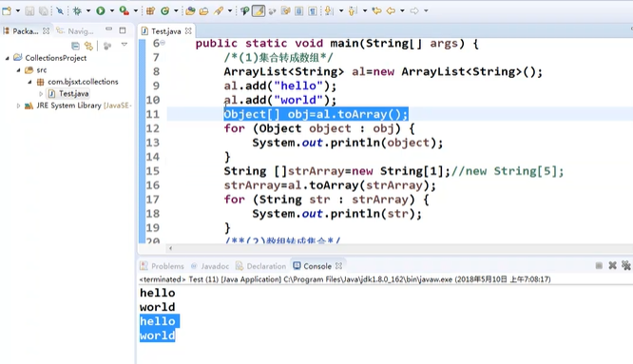This screenshot has height=364, width=633.
Task: Click the Previous Annotation up-arrow icon
Action: (353, 10)
